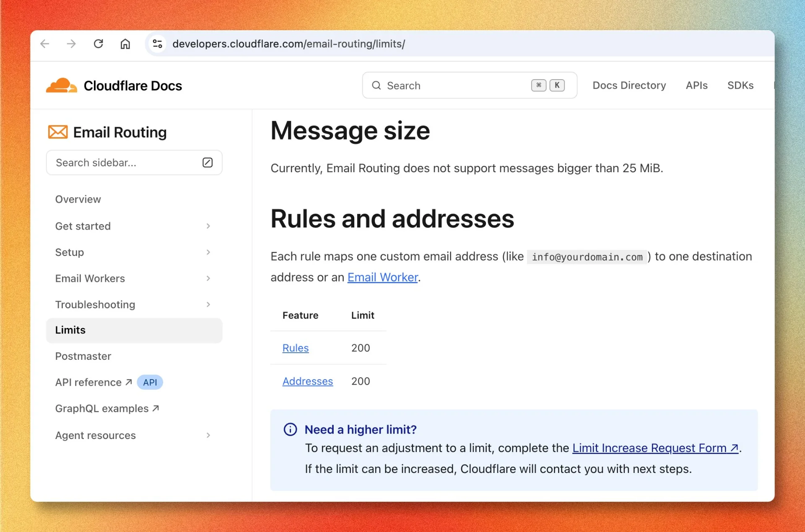The image size is (805, 532).
Task: Open the GraphQL examples sidebar link
Action: click(x=107, y=408)
